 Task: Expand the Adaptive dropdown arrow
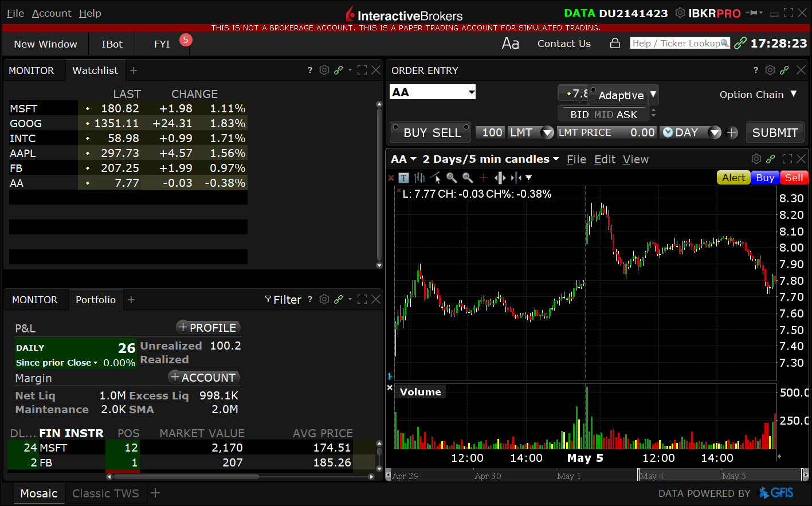(x=653, y=95)
